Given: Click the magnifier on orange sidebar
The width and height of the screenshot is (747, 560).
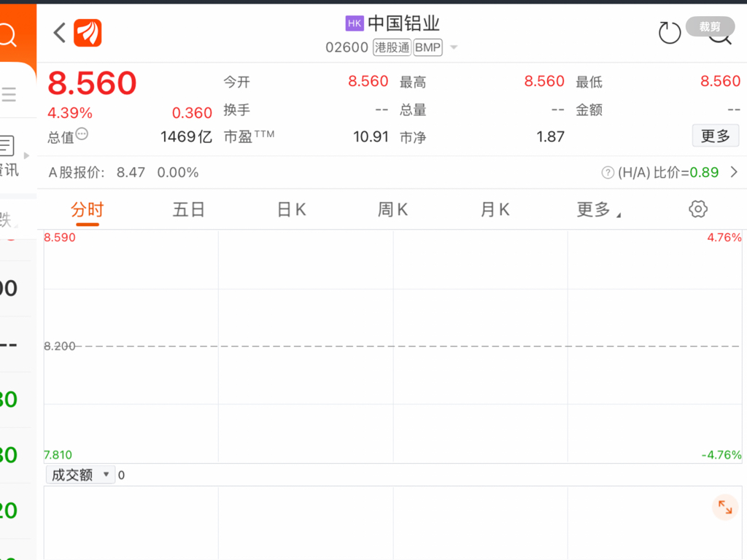Looking at the screenshot, I should pyautogui.click(x=7, y=35).
